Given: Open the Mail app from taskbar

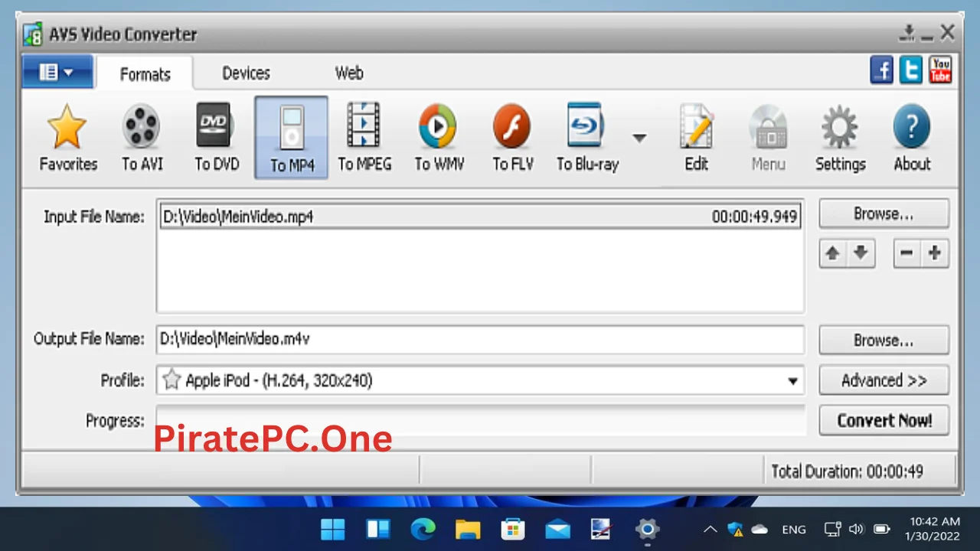Looking at the screenshot, I should click(557, 529).
